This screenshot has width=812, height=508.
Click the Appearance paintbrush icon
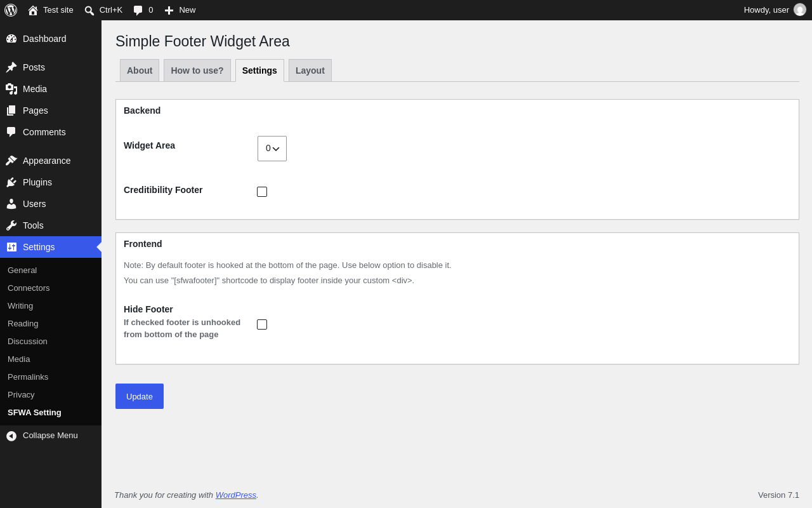(x=11, y=161)
